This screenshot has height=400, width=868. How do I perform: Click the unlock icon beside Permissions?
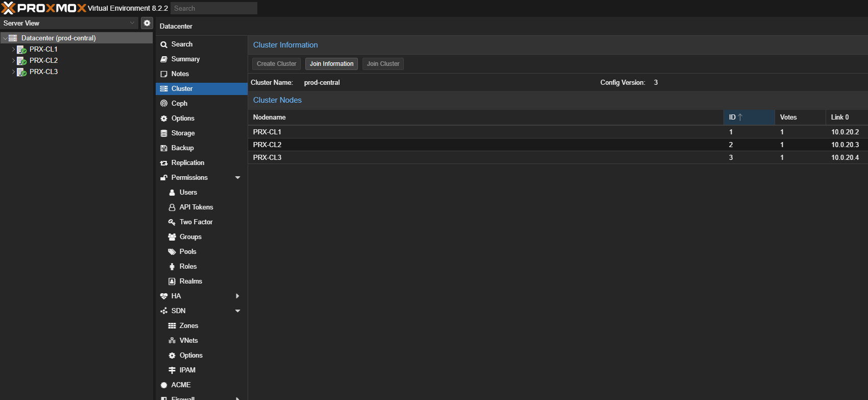(x=164, y=178)
